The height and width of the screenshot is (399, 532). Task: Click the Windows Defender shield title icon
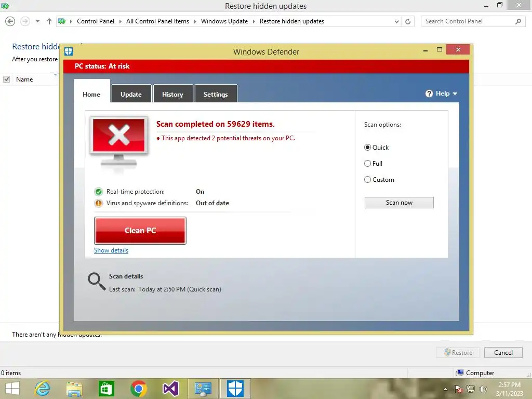69,51
